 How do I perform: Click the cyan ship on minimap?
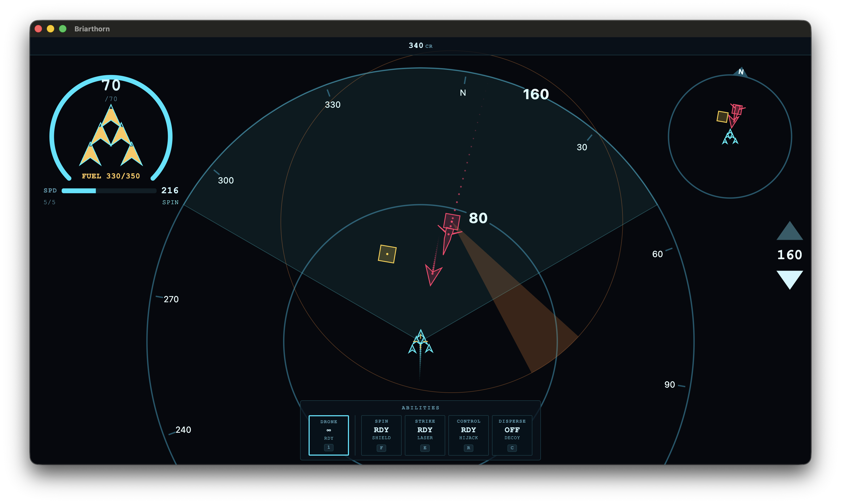pyautogui.click(x=730, y=137)
